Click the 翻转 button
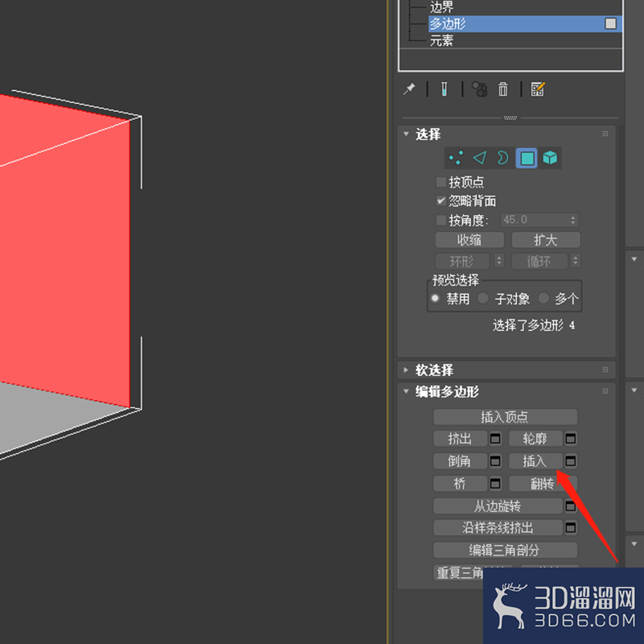Screen dimensions: 644x644 pyautogui.click(x=543, y=484)
